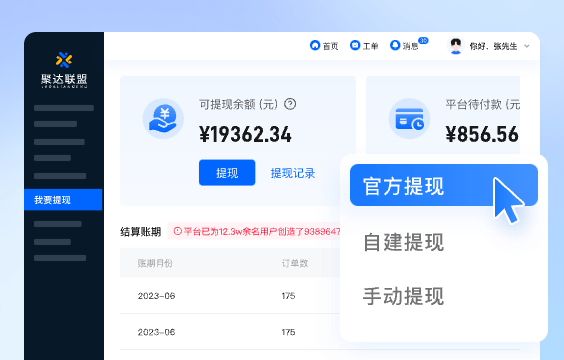Click the card-with-clock pending payment icon

pos(409,119)
